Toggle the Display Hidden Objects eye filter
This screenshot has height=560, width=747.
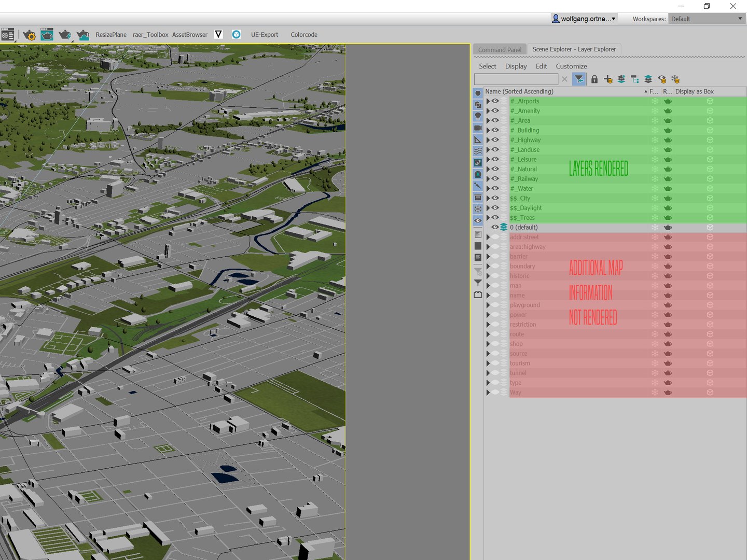point(478,220)
